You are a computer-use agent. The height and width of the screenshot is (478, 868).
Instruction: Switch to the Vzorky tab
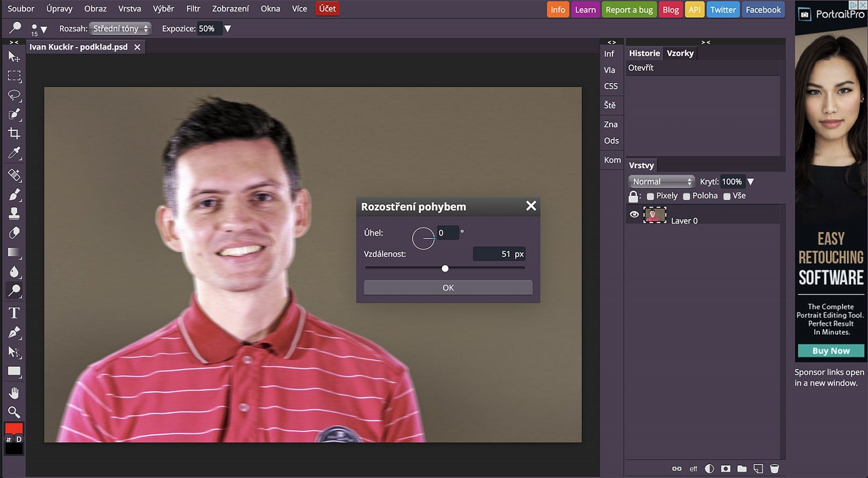(680, 53)
